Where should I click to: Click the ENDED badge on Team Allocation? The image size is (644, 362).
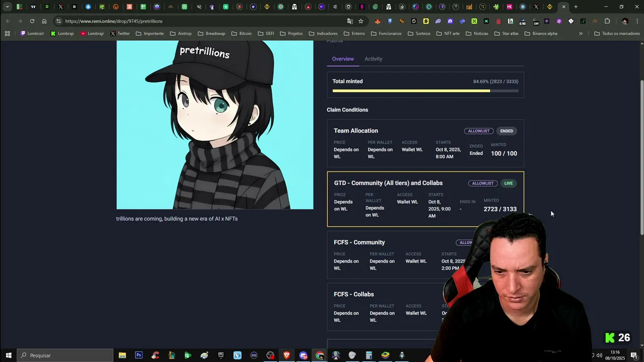pos(507,131)
